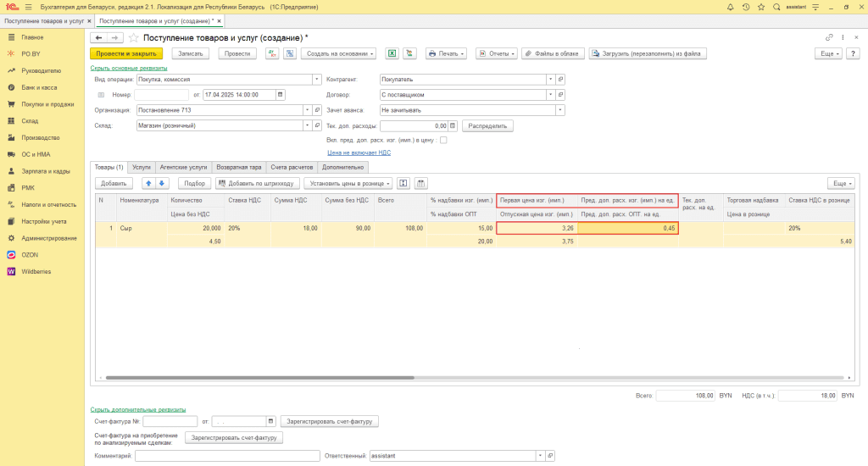Expand the Печать menu button
The width and height of the screenshot is (868, 466).
[x=447, y=53]
